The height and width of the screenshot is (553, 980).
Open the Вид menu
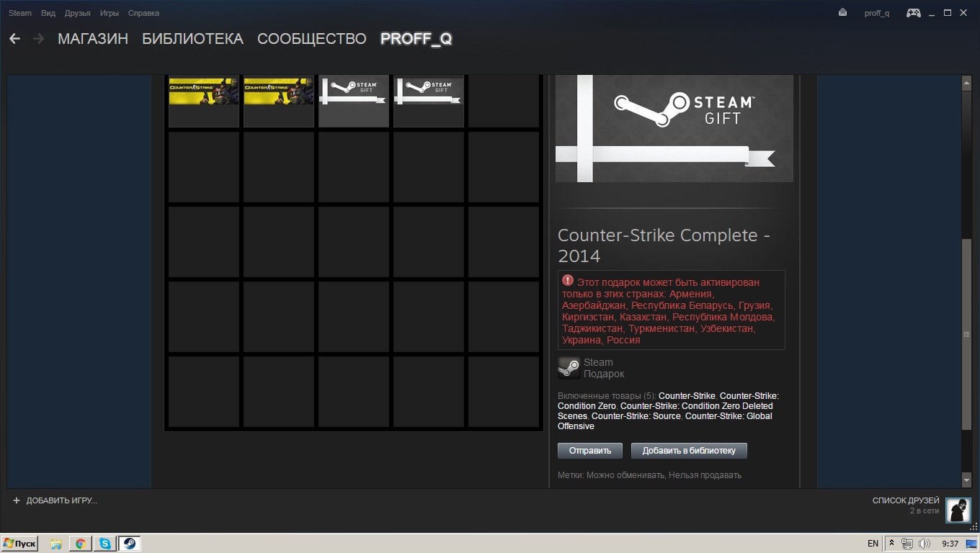(x=48, y=13)
